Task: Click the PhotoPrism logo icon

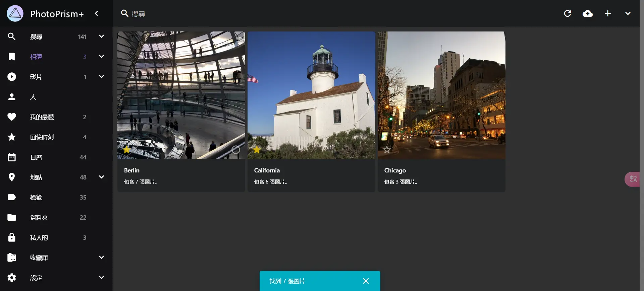Action: click(x=15, y=13)
